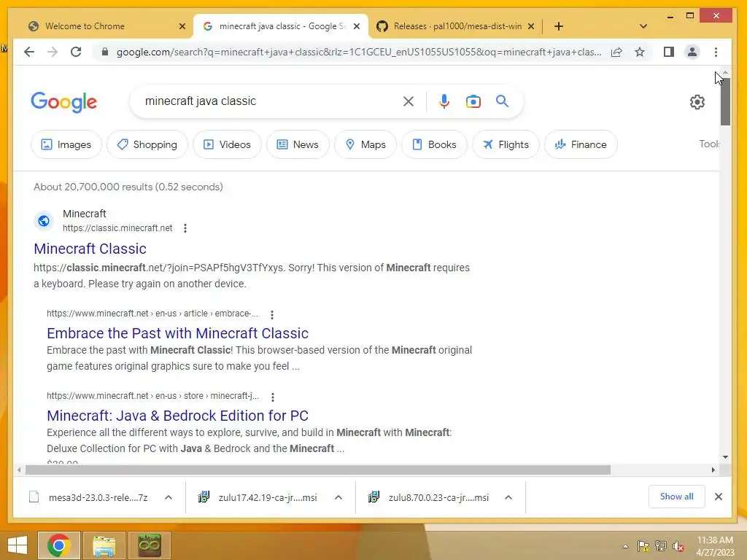Viewport: 747px width, 560px height.
Task: Open the Action Center flag tray icon
Action: (x=643, y=546)
